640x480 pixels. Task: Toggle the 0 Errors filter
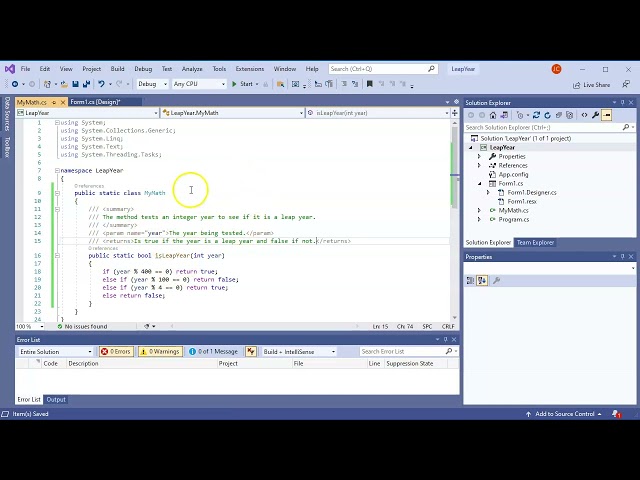[116, 351]
